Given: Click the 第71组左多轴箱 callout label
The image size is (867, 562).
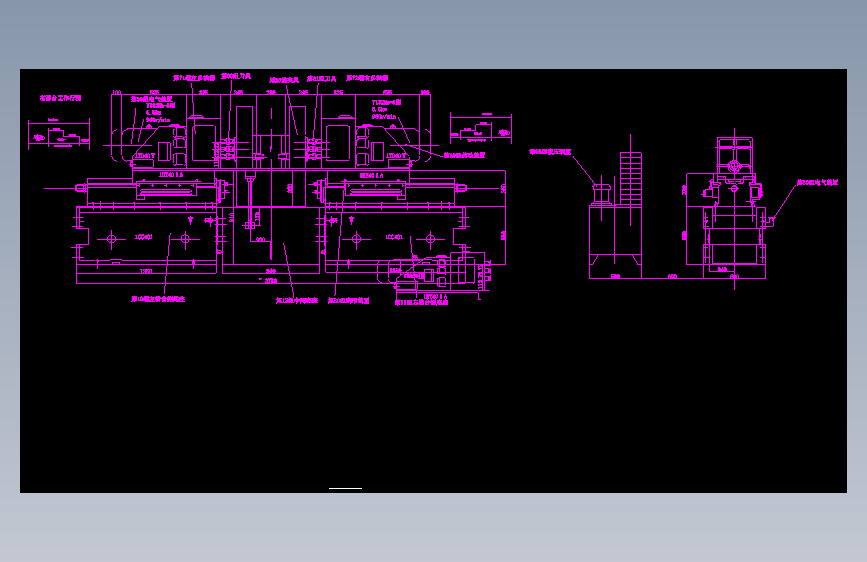Looking at the screenshot, I should click(x=194, y=78).
